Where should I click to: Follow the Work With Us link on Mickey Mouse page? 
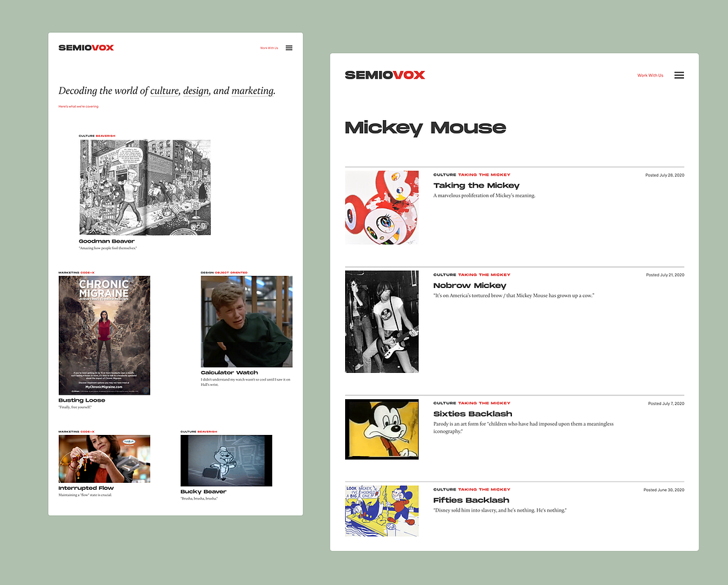650,75
